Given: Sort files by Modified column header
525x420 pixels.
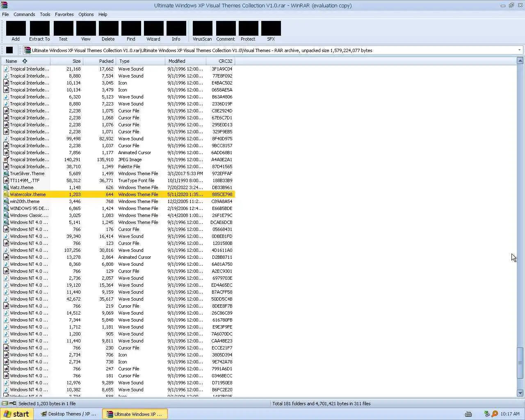Looking at the screenshot, I should pos(186,61).
